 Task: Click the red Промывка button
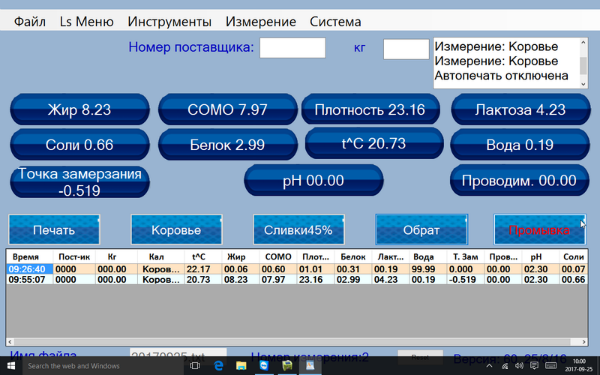(x=540, y=230)
